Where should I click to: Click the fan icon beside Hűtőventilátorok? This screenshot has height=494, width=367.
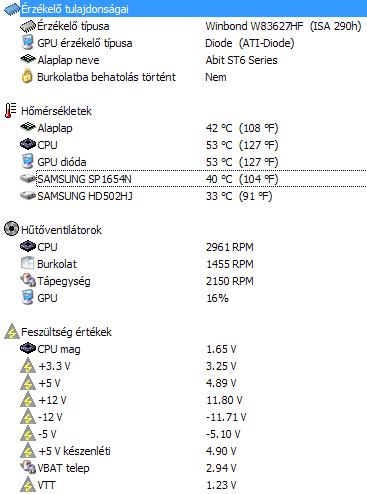11,229
